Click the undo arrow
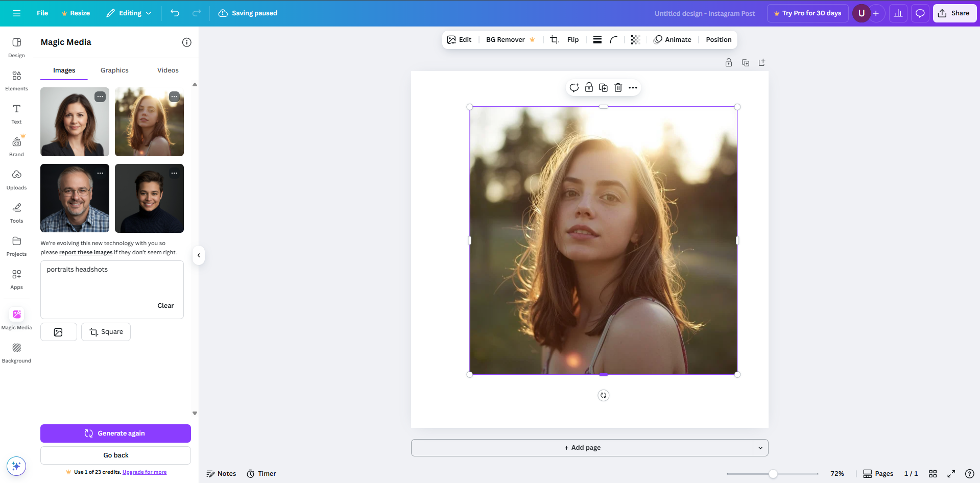Screen dimensions: 980x483 [175, 13]
